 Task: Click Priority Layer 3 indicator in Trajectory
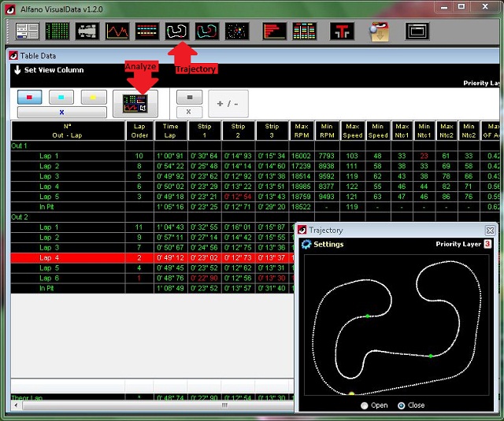487,244
